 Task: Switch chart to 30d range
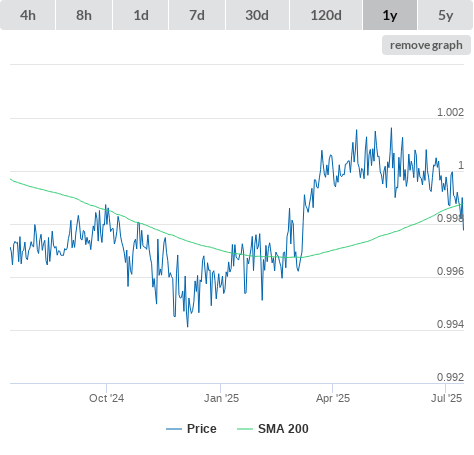pyautogui.click(x=257, y=15)
